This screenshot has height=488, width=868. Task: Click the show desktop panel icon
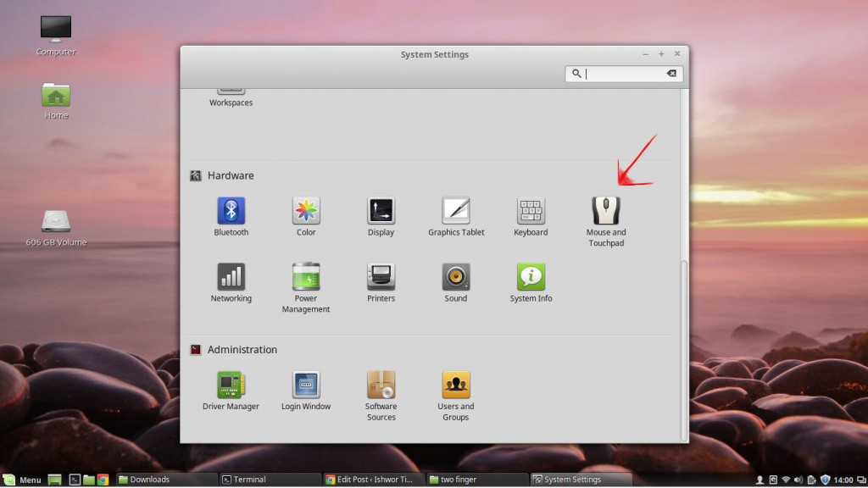click(54, 480)
